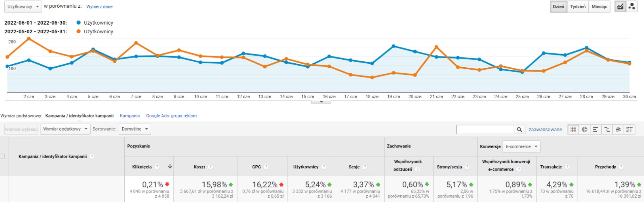The height and width of the screenshot is (202, 644).
Task: Click the table search magnifier button
Action: [519, 129]
